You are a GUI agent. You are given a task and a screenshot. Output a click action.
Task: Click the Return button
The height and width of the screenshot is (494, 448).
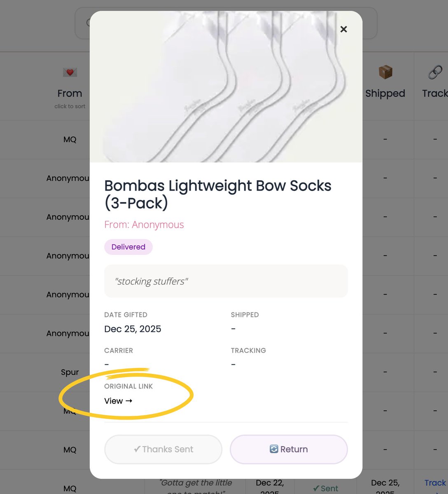289,449
